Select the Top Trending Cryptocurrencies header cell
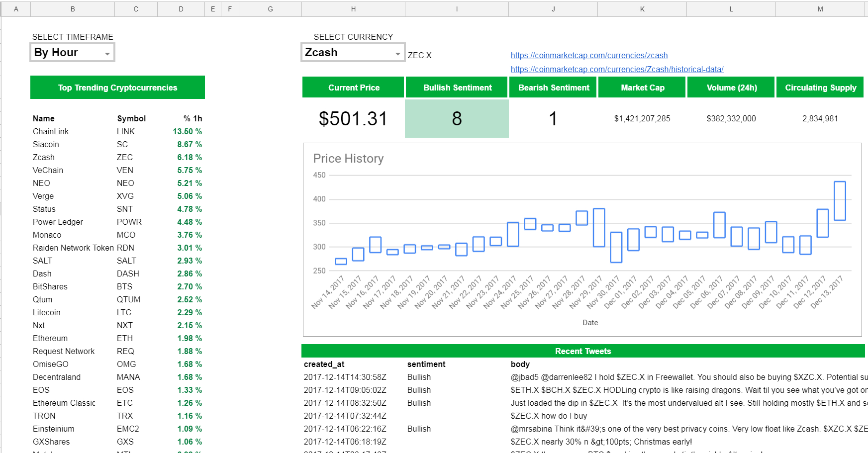868x453 pixels. [x=117, y=88]
